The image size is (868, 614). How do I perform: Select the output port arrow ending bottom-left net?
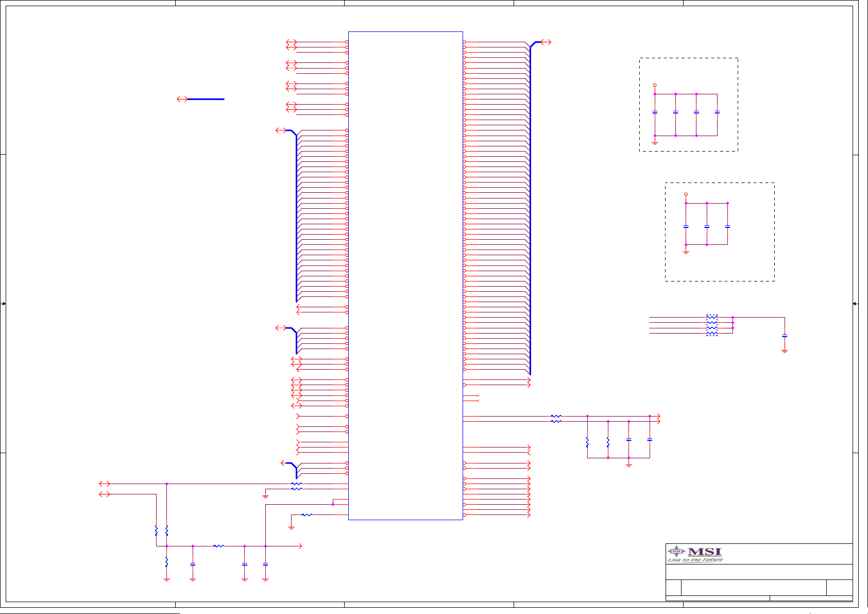pos(298,546)
